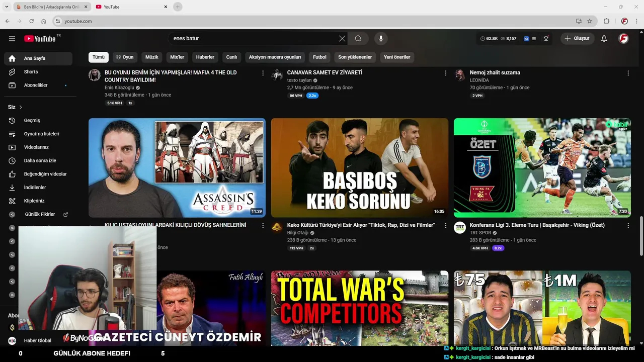Open the Assassin's Creed video thumbnail
This screenshot has height=362, width=644.
point(177,168)
